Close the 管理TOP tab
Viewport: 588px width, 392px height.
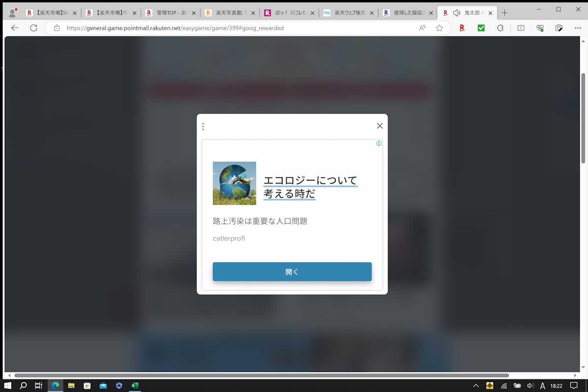tap(194, 13)
